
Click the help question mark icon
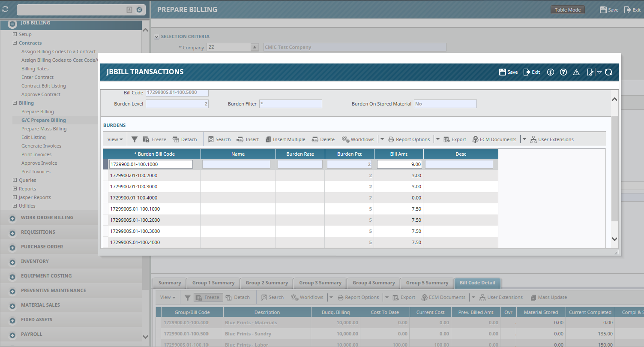pos(563,72)
